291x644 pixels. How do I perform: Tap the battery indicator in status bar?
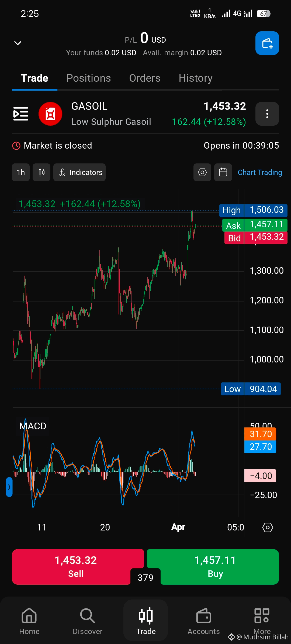coord(264,14)
